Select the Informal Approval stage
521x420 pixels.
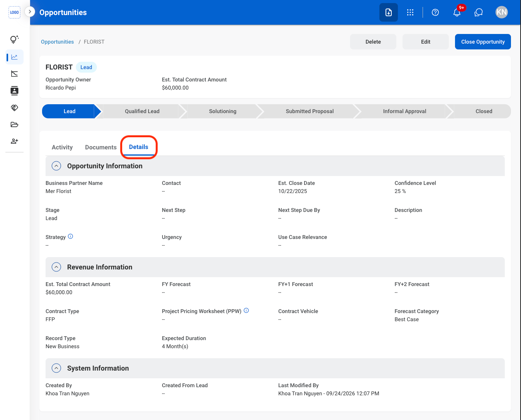404,111
